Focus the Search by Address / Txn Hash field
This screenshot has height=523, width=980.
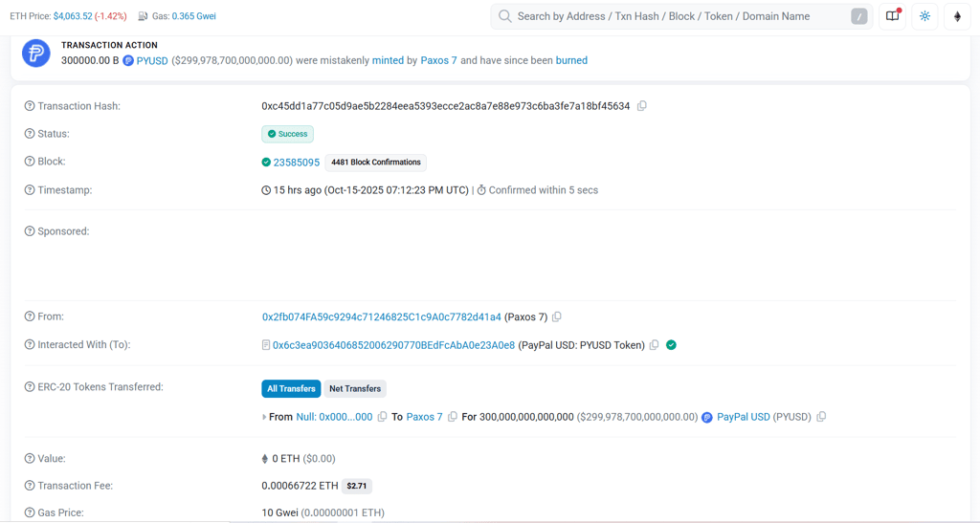point(681,17)
